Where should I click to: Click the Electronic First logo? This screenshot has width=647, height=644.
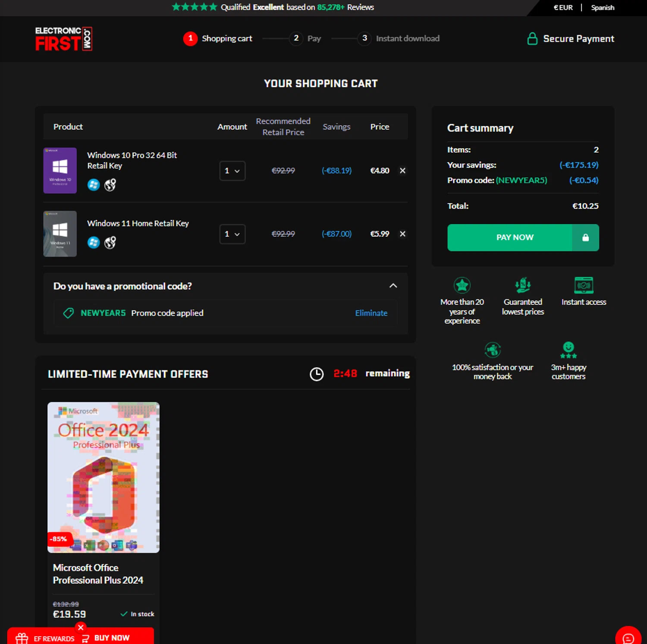pos(64,39)
